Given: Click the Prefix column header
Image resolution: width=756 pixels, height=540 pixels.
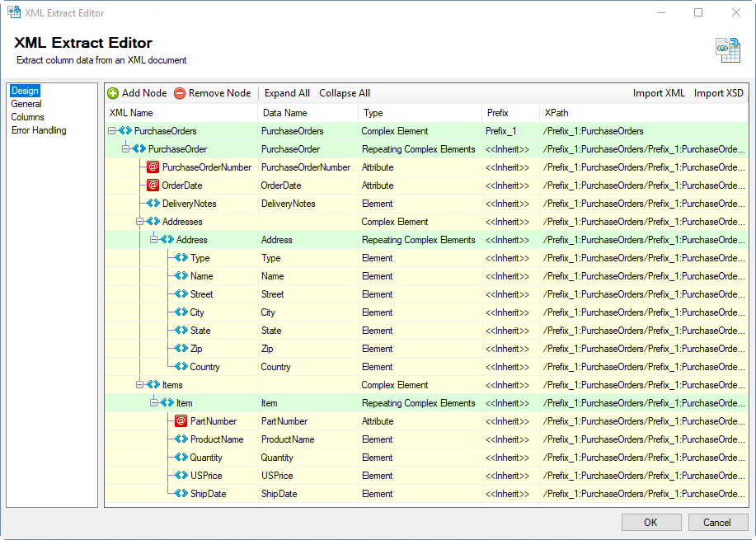Looking at the screenshot, I should click(510, 113).
